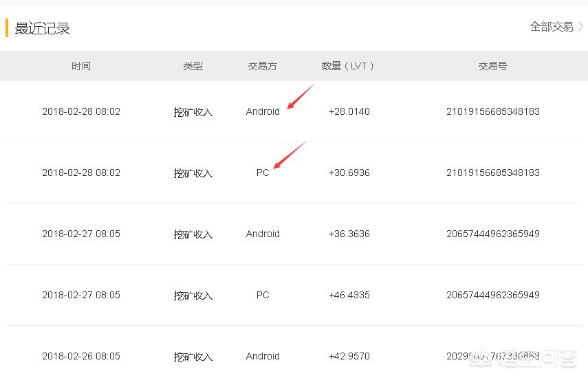Select the 类型 column header
Screen dimensions: 588x378
coord(193,66)
